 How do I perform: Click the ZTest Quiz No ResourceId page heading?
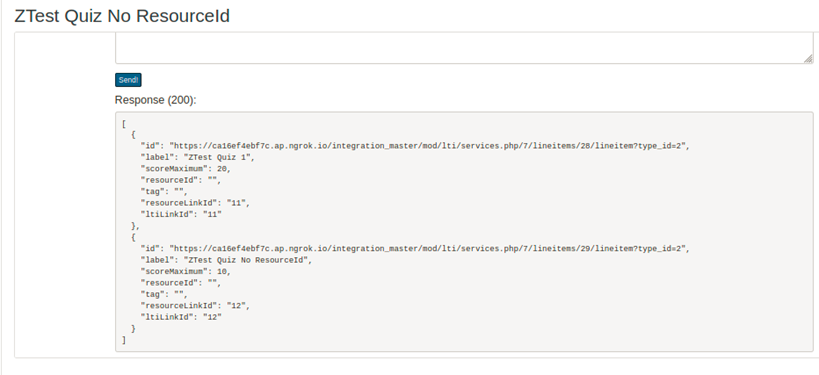coord(122,16)
